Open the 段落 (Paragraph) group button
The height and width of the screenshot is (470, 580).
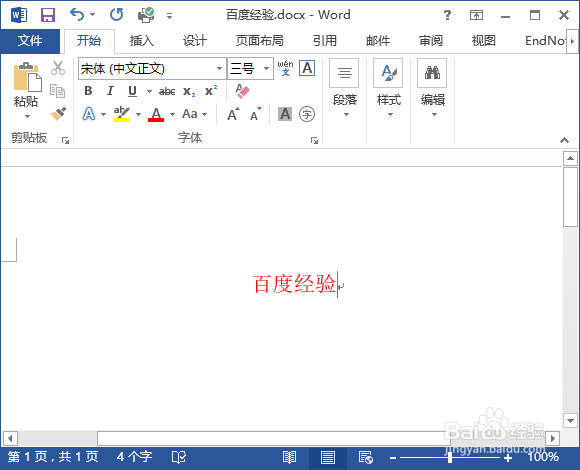click(x=344, y=88)
